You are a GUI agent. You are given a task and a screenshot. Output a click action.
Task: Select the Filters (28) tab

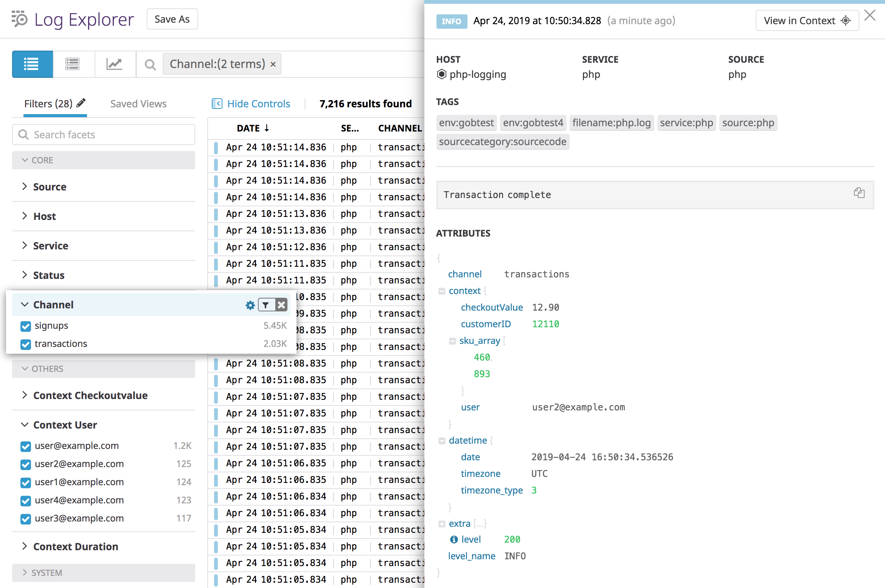point(48,103)
